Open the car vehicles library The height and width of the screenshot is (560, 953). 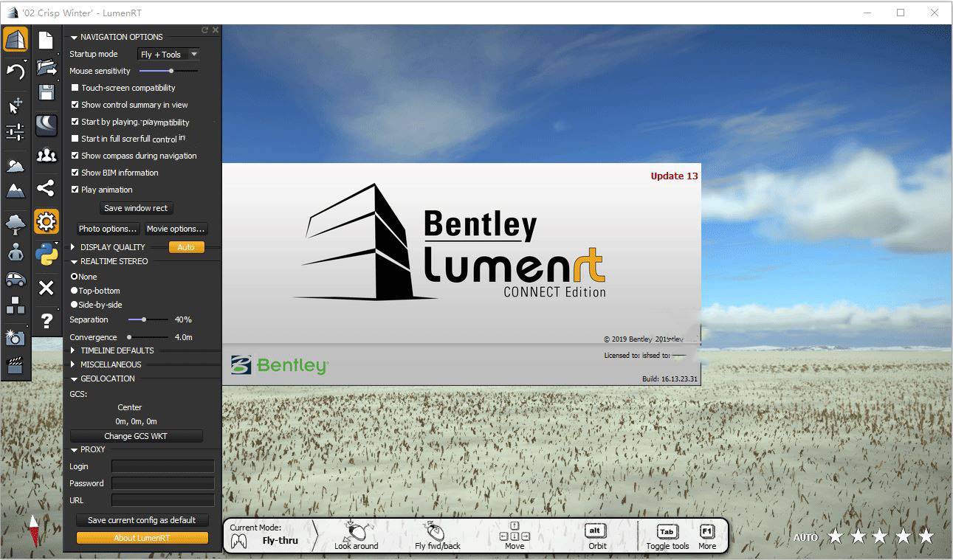(x=16, y=279)
